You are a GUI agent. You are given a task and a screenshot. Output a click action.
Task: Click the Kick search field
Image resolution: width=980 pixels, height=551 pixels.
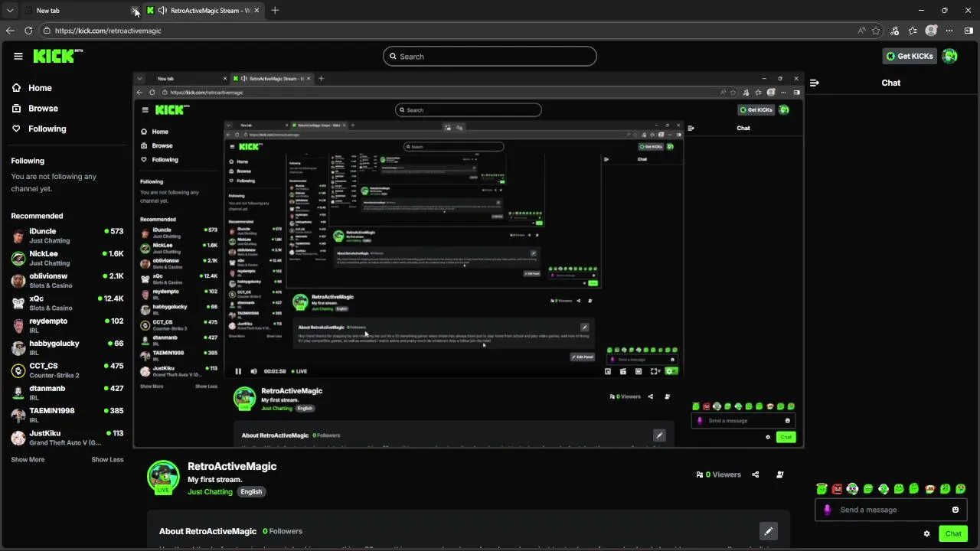[x=490, y=57]
